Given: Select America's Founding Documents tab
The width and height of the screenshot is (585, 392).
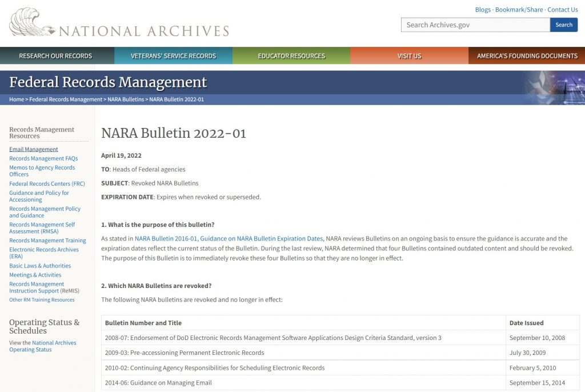Looking at the screenshot, I should pos(527,56).
